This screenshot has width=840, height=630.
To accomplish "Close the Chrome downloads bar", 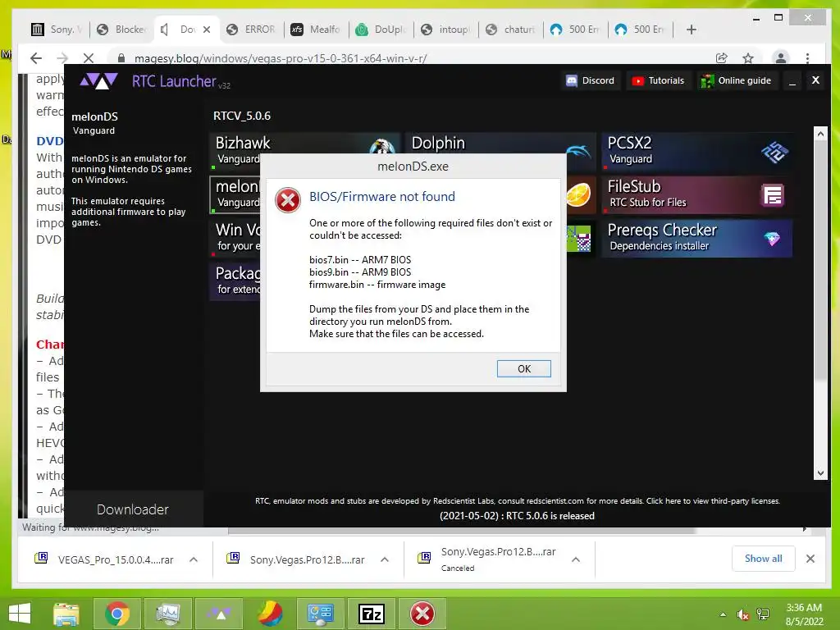I will [x=810, y=558].
